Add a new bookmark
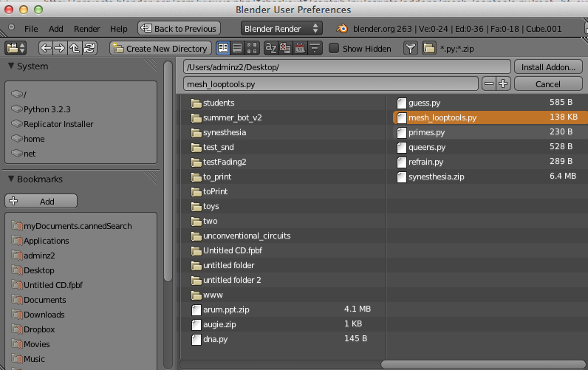The image size is (588, 370). 41,201
